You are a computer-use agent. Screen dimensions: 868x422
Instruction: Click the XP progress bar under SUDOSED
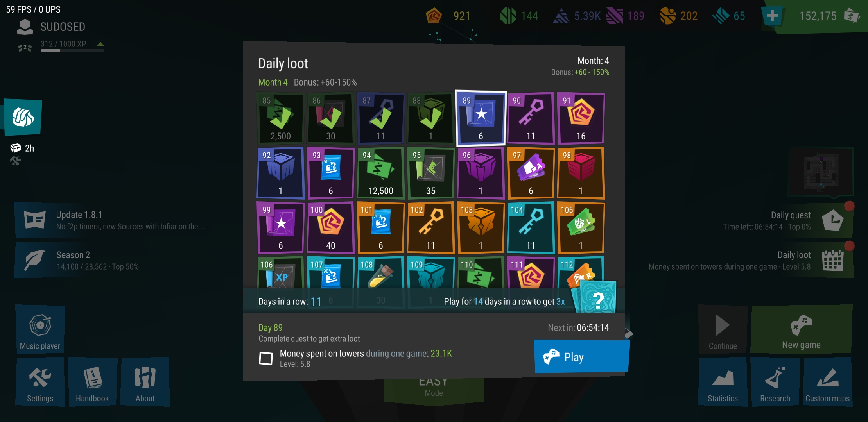[72, 50]
